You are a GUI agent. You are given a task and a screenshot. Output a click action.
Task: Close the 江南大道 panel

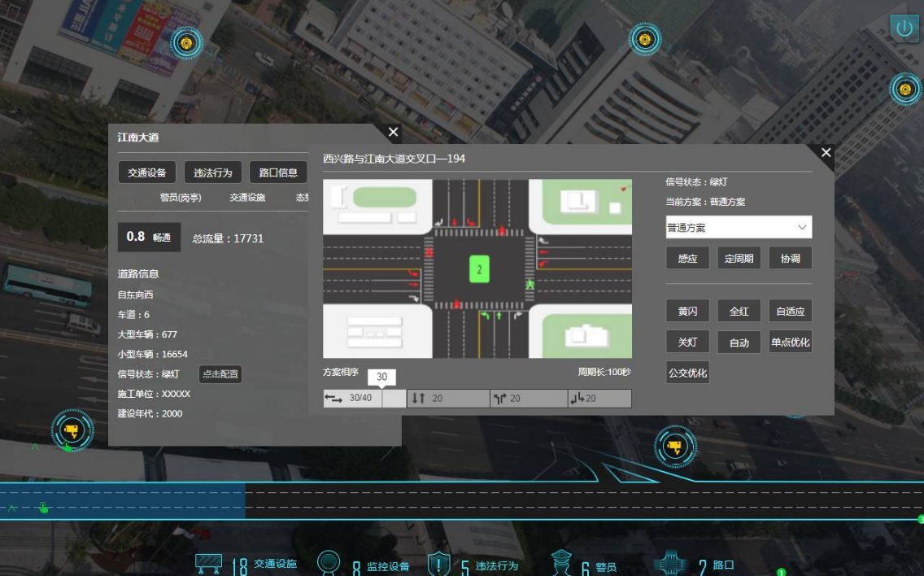coord(393,132)
